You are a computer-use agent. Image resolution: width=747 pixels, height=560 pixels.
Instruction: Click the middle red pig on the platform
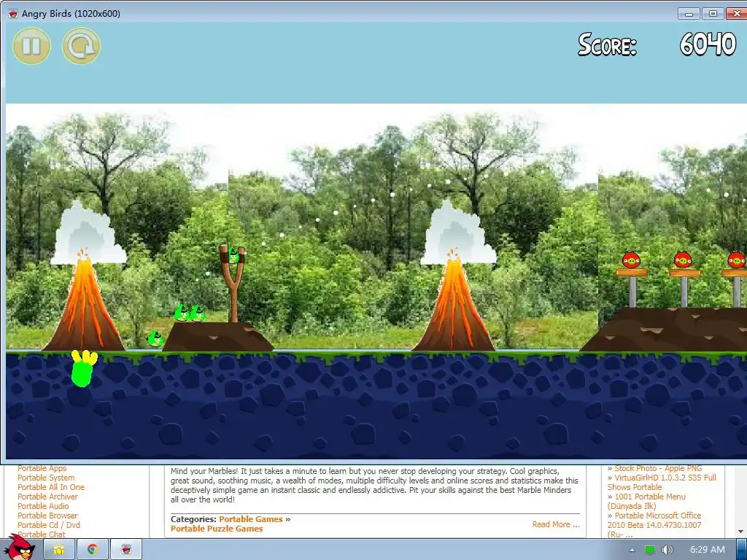click(683, 260)
